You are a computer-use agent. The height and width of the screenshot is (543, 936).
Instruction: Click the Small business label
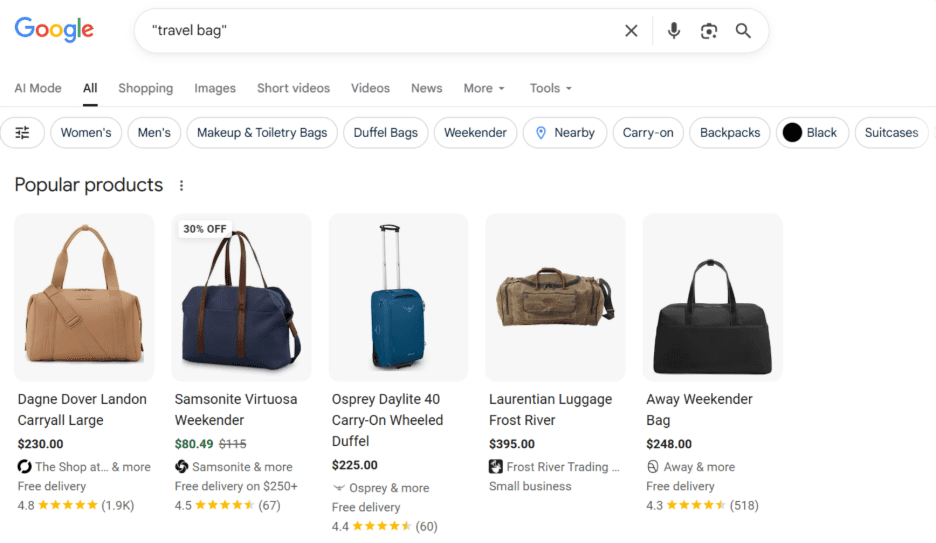(x=530, y=486)
